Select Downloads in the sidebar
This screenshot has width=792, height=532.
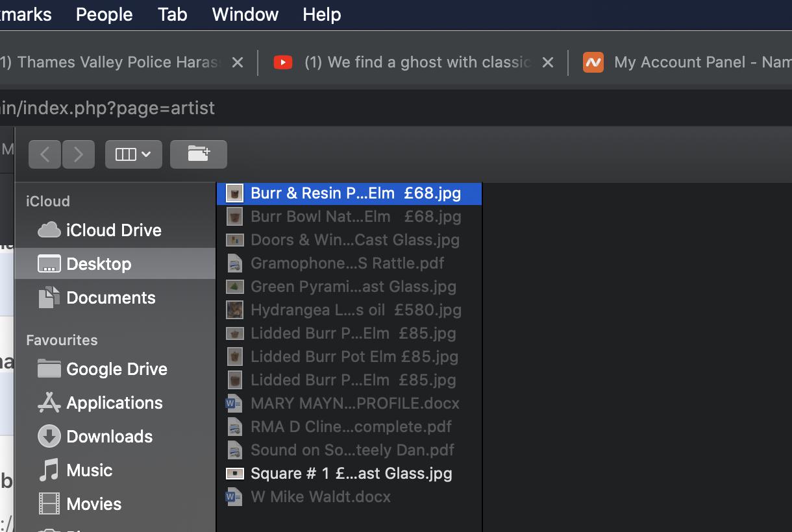click(x=109, y=437)
